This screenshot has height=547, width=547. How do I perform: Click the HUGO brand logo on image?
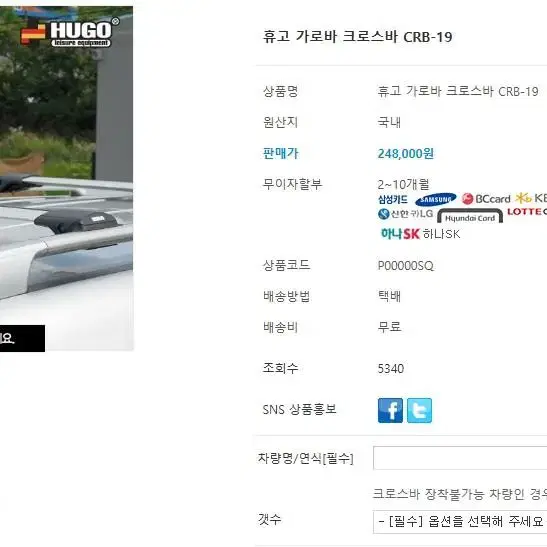click(x=70, y=32)
